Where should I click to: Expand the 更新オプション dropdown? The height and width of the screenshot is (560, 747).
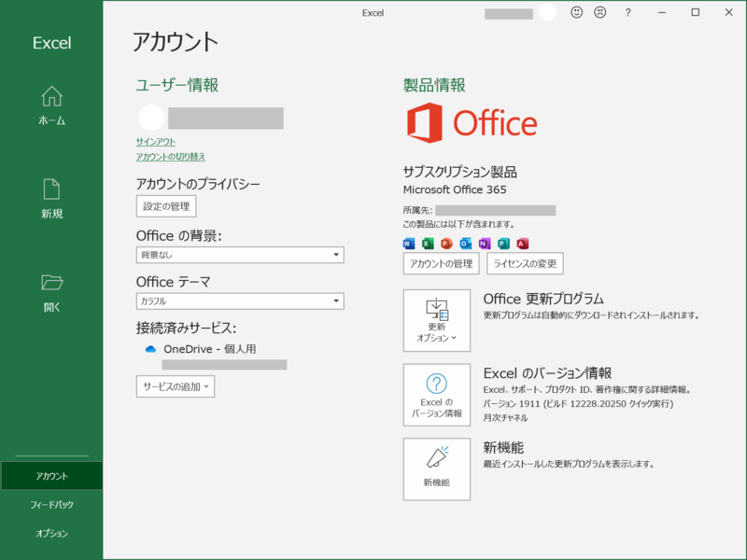coord(435,320)
